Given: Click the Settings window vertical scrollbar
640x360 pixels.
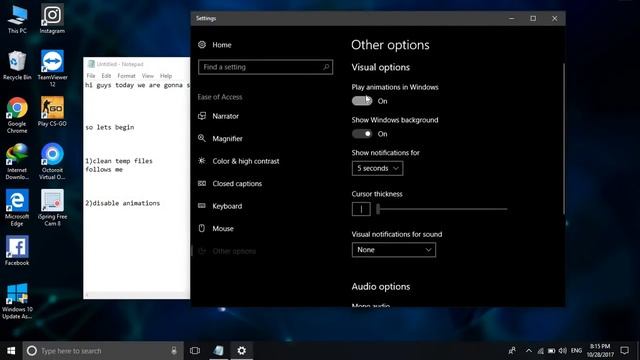Looking at the screenshot, I should point(564,139).
